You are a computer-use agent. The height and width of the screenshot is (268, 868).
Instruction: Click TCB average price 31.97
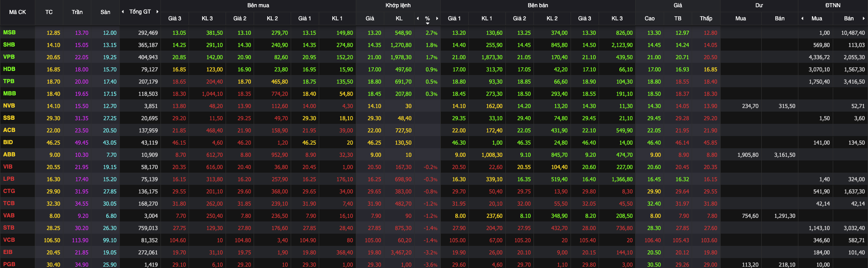point(682,204)
